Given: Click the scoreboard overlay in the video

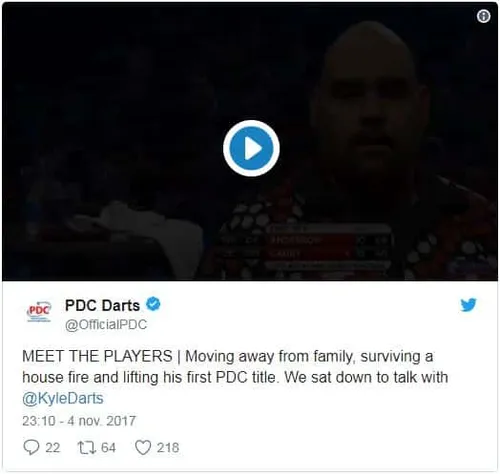Looking at the screenshot, I should click(x=330, y=248).
